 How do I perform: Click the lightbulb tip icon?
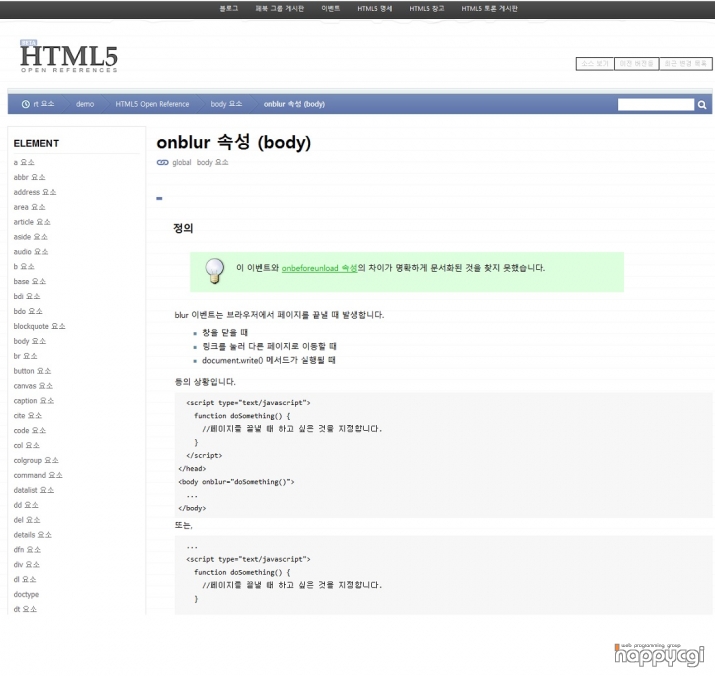pos(214,270)
